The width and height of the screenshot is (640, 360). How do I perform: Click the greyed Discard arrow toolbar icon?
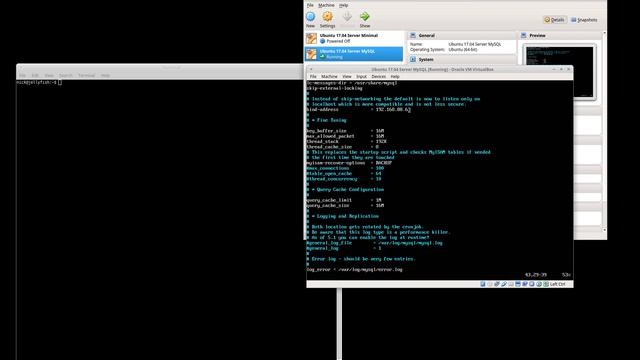point(347,17)
